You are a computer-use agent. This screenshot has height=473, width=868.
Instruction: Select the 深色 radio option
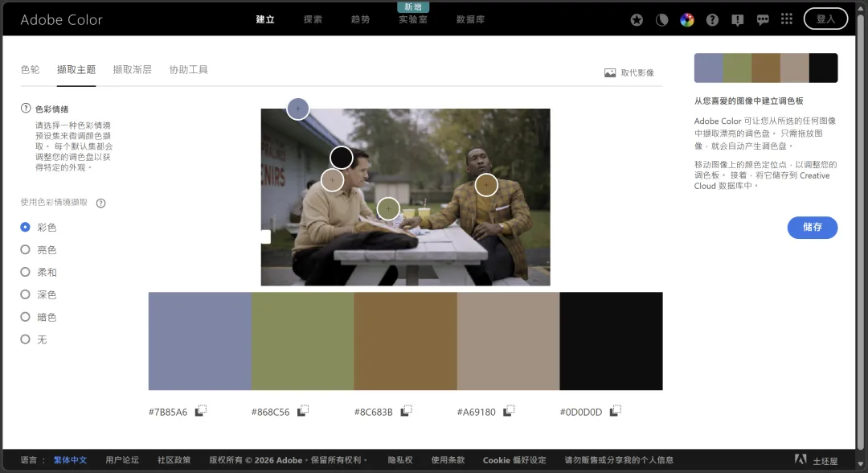point(25,294)
